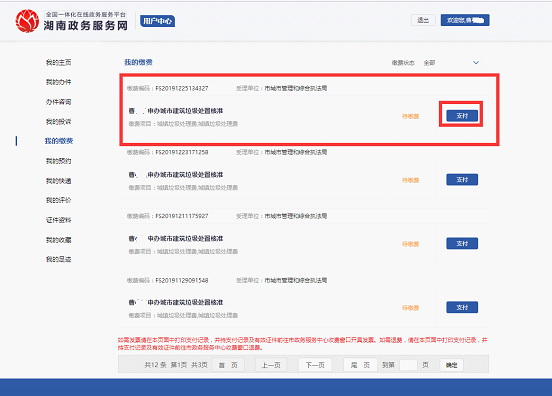
Task: Click the page number input field
Action: [x=408, y=365]
